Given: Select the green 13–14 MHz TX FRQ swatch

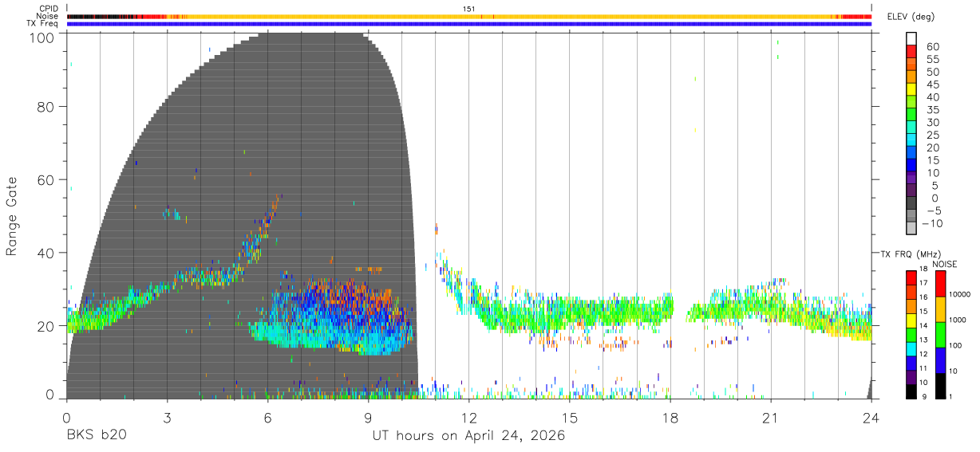Looking at the screenshot, I should click(x=911, y=334).
